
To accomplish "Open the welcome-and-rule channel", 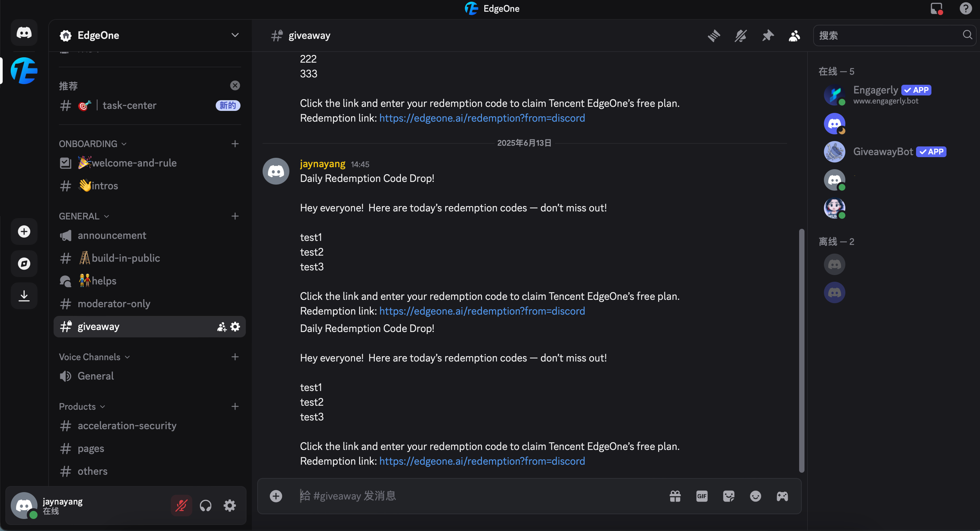I will tap(150, 163).
